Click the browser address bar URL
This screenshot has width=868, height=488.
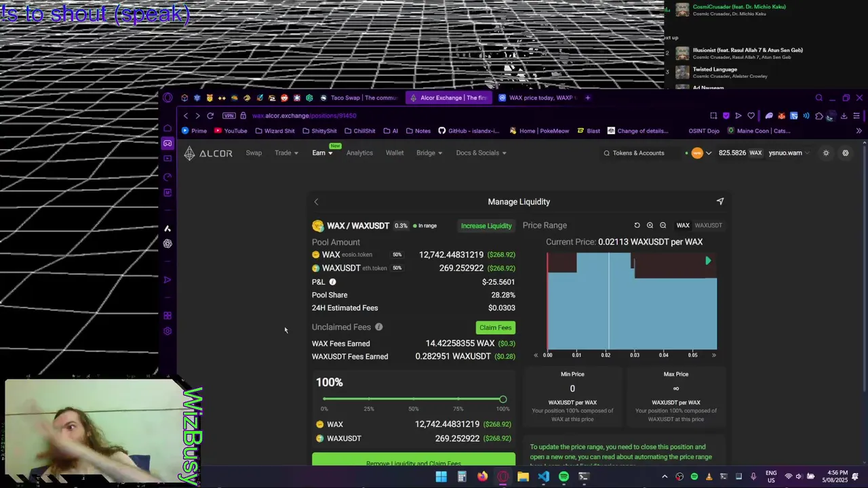click(x=304, y=116)
